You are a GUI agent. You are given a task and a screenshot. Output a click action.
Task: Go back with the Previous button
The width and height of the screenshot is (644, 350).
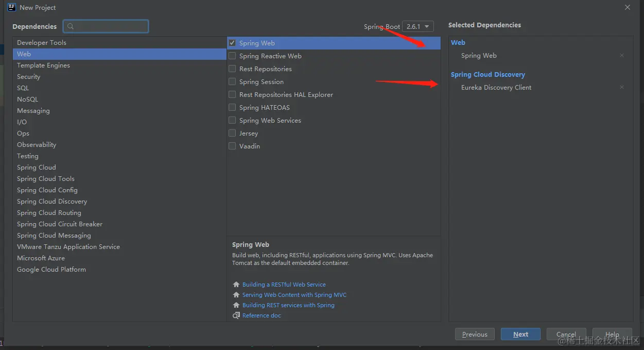pos(475,334)
